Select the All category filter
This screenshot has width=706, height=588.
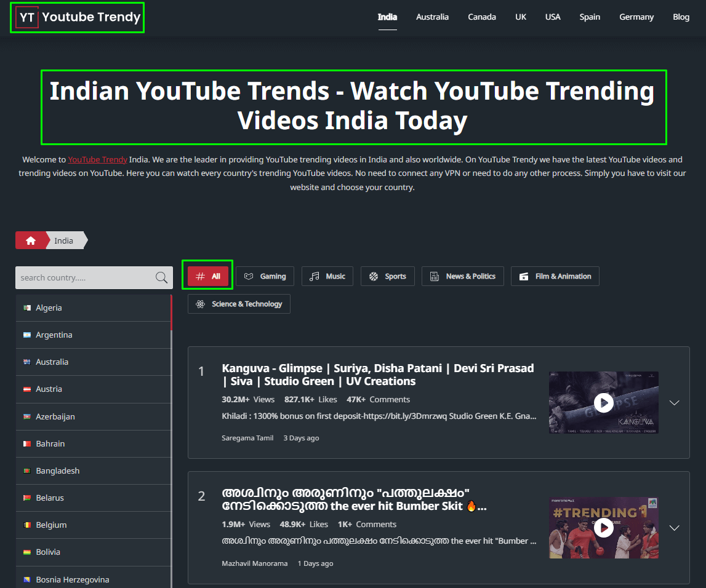coord(208,276)
